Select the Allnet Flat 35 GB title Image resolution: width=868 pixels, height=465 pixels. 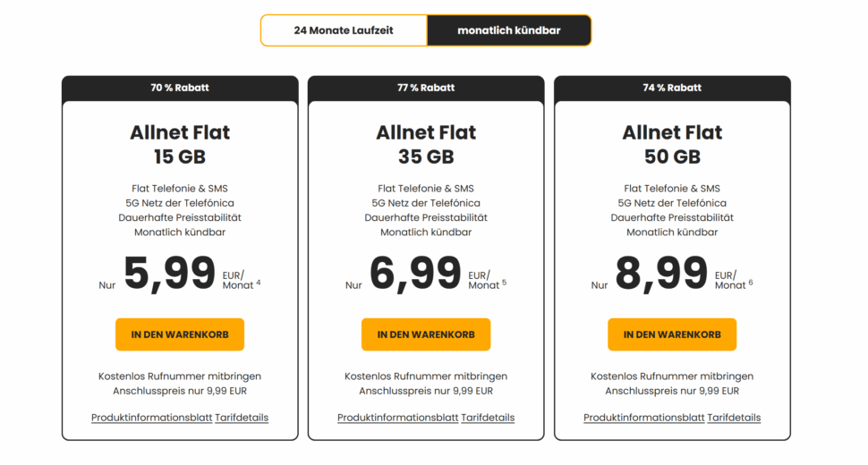coord(426,144)
